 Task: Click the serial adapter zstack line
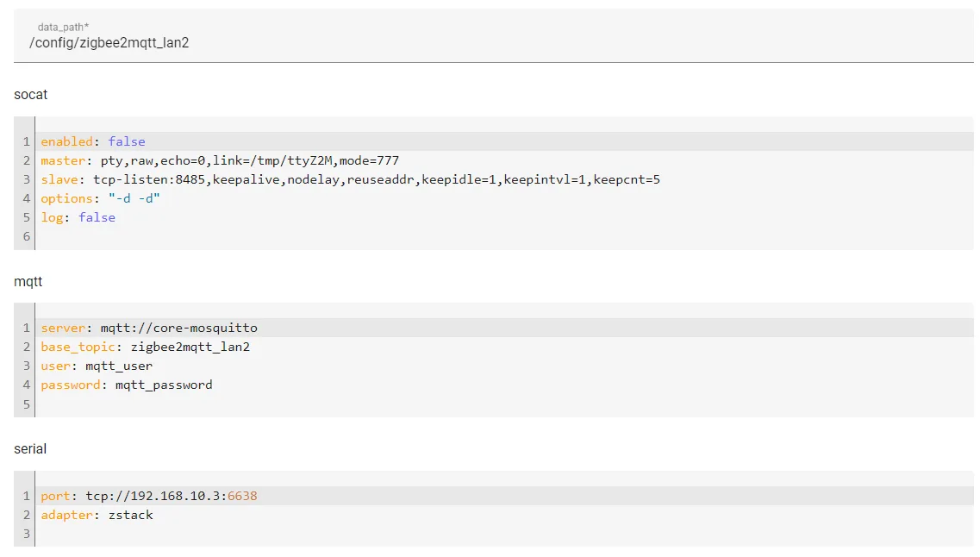click(97, 515)
